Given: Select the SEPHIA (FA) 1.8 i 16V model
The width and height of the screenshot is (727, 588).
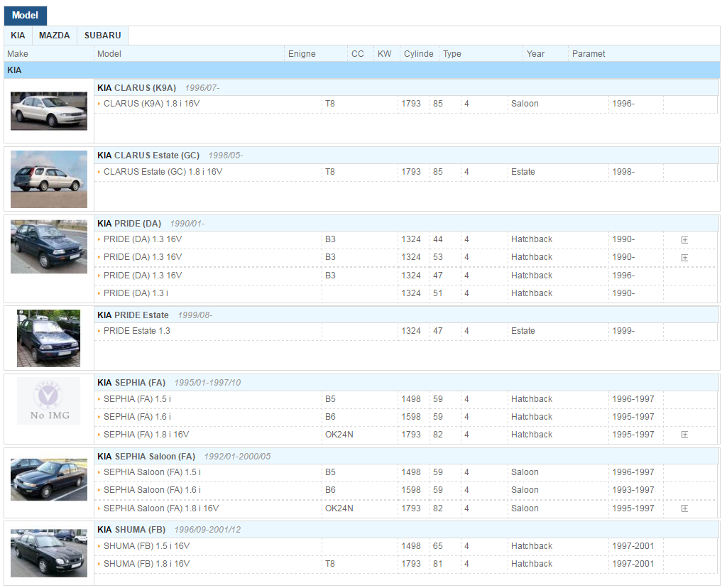Looking at the screenshot, I should pos(146,435).
